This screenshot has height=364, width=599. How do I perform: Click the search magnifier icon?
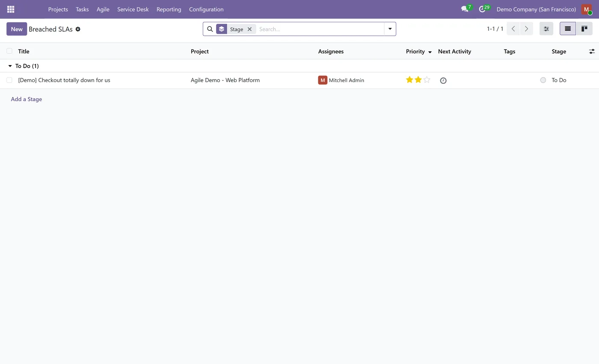tap(210, 29)
